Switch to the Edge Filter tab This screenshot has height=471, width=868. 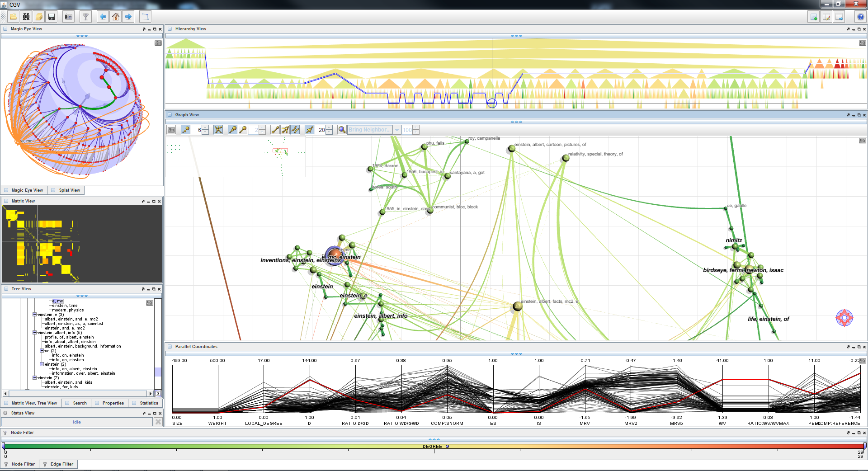(x=58, y=464)
